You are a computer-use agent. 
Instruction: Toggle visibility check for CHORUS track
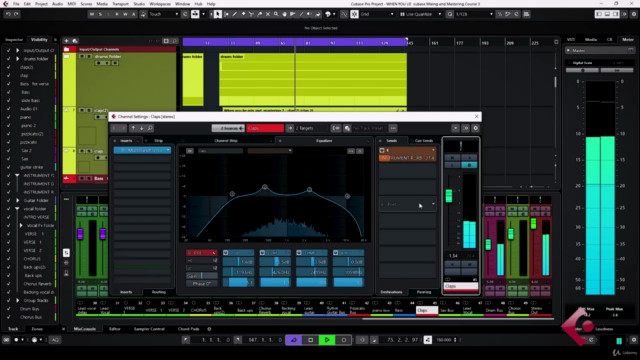click(x=9, y=259)
